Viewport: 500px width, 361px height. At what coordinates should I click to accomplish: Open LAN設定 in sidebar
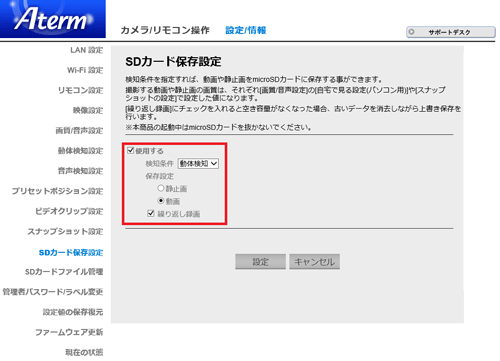point(87,50)
